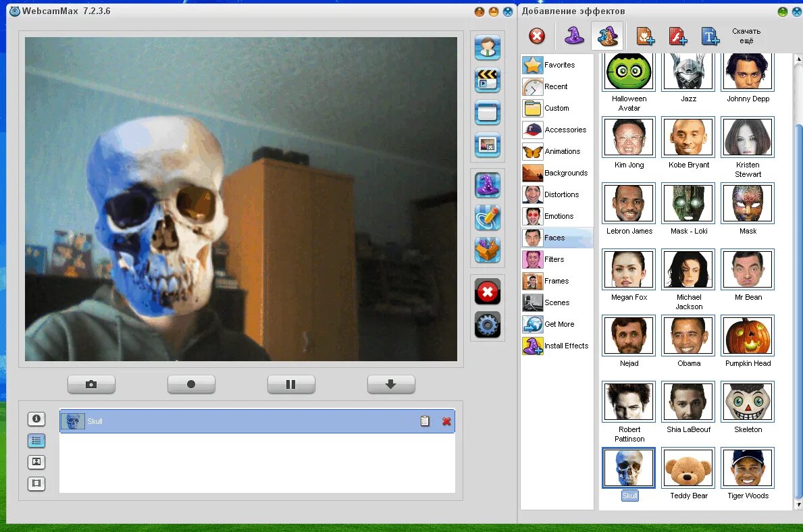Apply the Michael Jackson face
This screenshot has width=803, height=532.
click(x=688, y=269)
